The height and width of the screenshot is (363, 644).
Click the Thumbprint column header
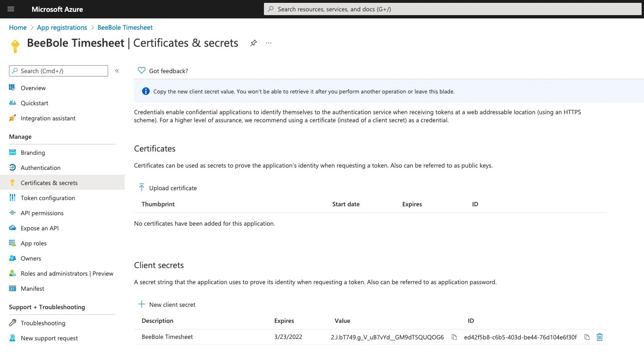(x=158, y=204)
